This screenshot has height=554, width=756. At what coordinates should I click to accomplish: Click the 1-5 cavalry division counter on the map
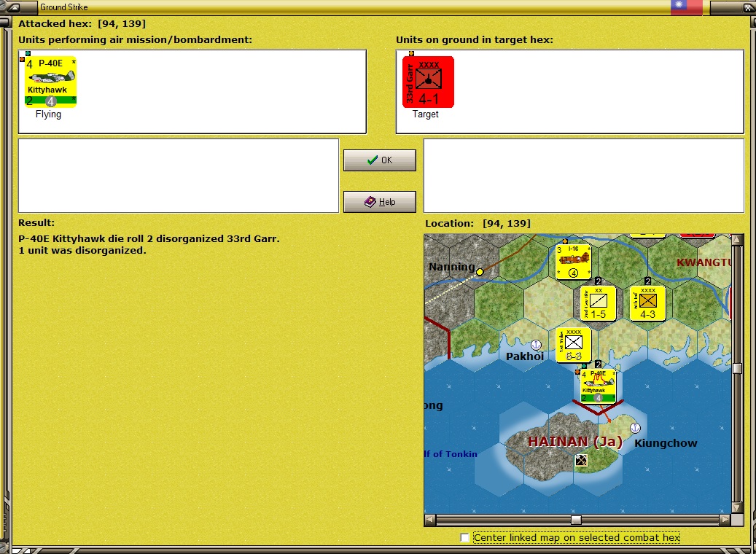[x=598, y=303]
